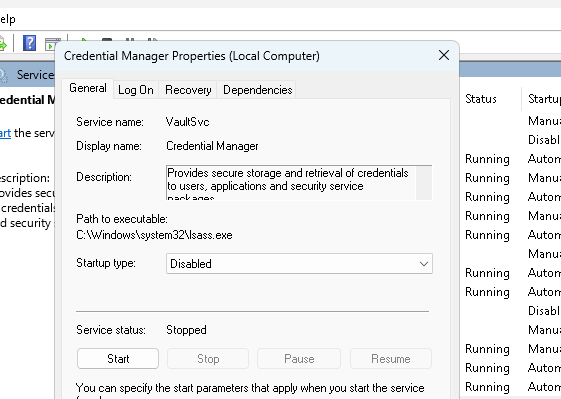Click the blue Help question mark toolbar icon
This screenshot has width=561, height=399.
[x=29, y=43]
